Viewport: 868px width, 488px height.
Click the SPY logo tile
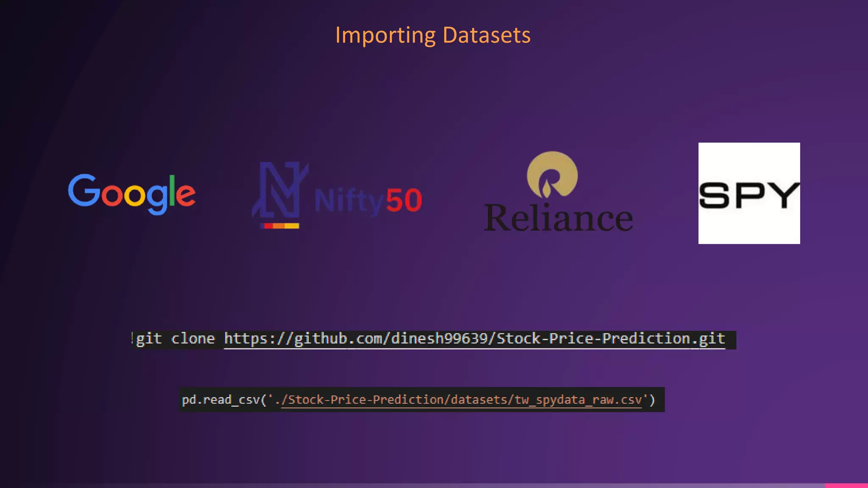749,193
